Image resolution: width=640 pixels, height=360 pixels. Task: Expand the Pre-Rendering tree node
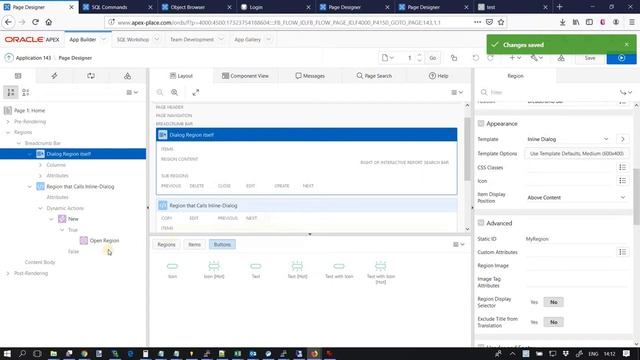[8, 122]
